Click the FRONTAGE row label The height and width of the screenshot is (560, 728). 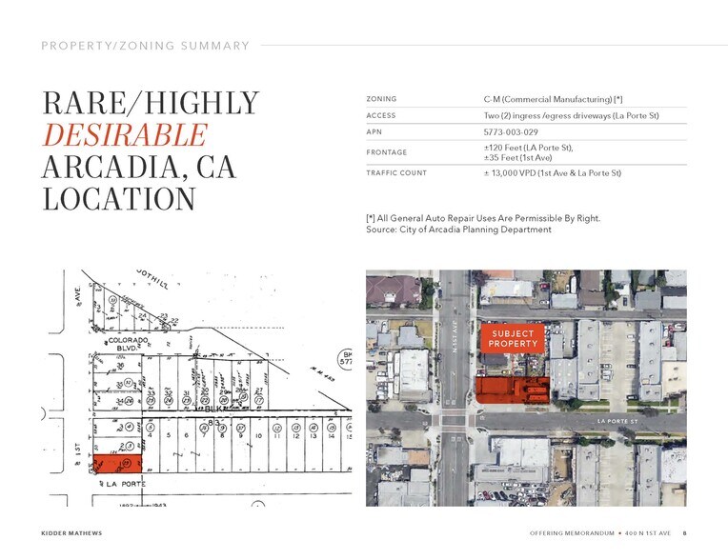386,152
